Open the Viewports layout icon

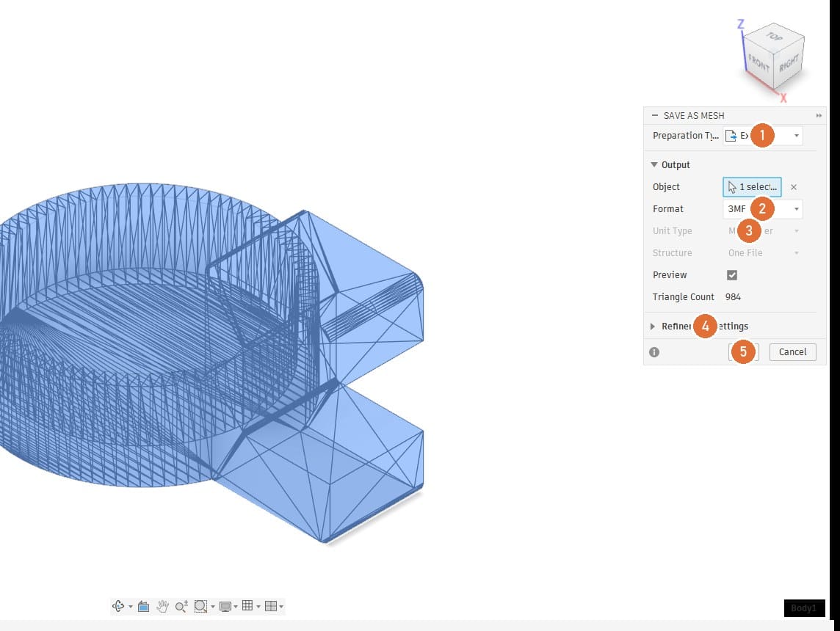point(271,606)
